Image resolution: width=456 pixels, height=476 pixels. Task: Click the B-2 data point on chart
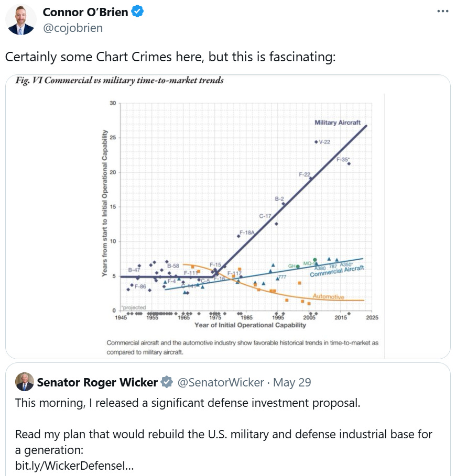(x=284, y=204)
